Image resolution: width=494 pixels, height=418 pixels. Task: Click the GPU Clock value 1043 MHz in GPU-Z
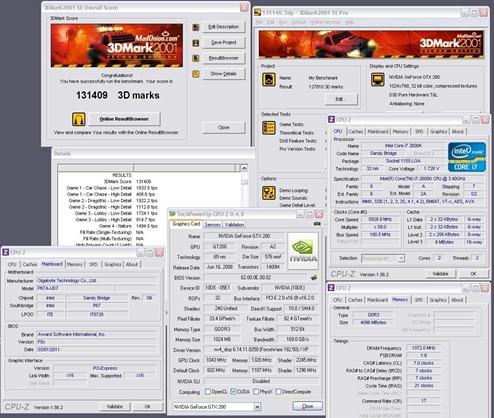(x=216, y=360)
